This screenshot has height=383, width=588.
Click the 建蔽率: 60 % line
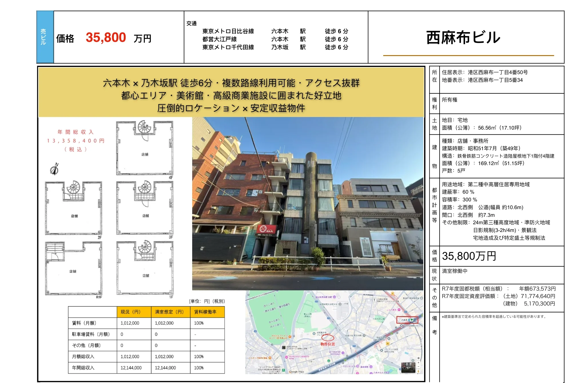(458, 192)
